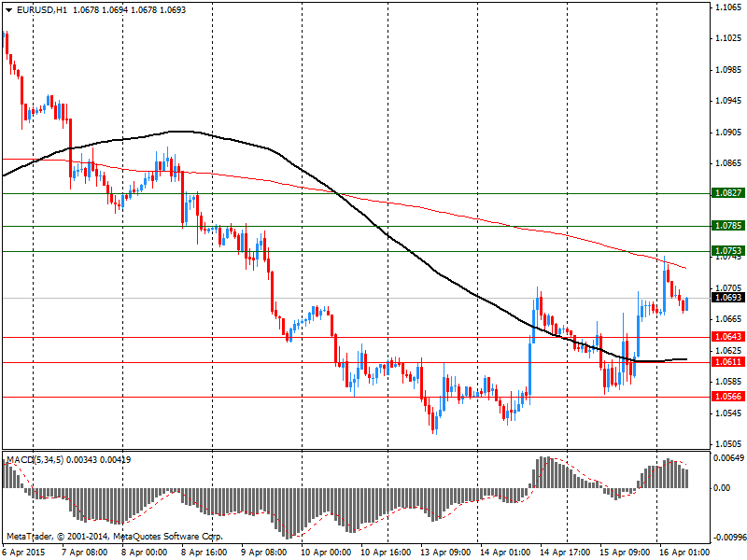747x560 pixels.
Task: Select the red 1.0643 support label
Action: tap(728, 337)
